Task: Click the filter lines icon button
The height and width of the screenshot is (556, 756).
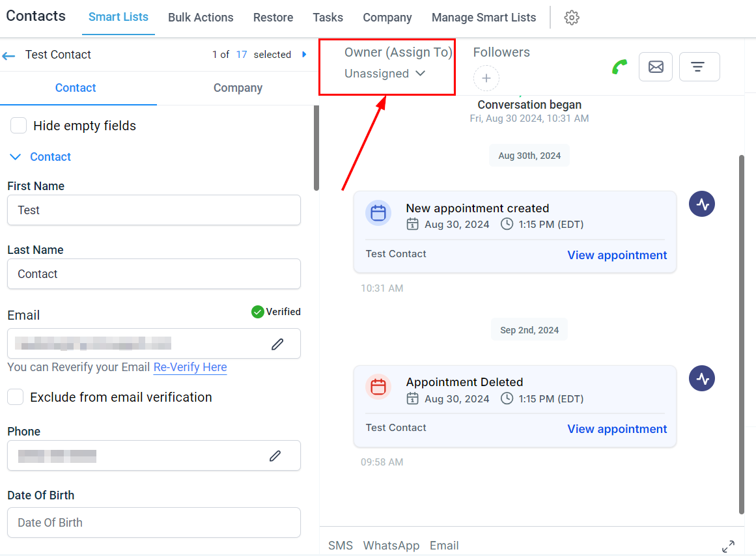Action: click(699, 66)
